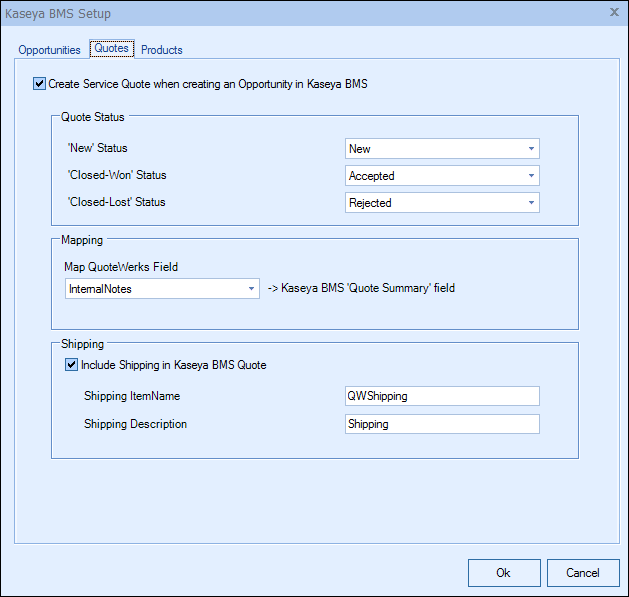629x597 pixels.
Task: Open the Products tab
Action: coord(161,50)
